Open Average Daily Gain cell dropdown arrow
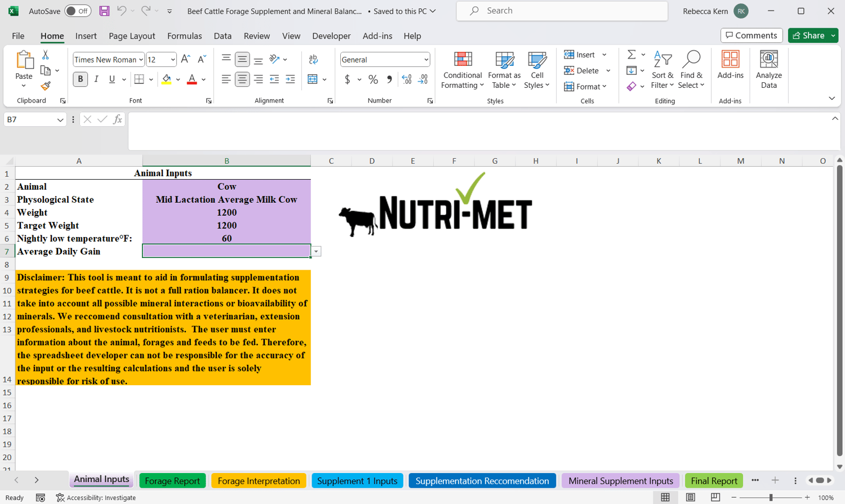The height and width of the screenshot is (504, 845). [x=316, y=252]
